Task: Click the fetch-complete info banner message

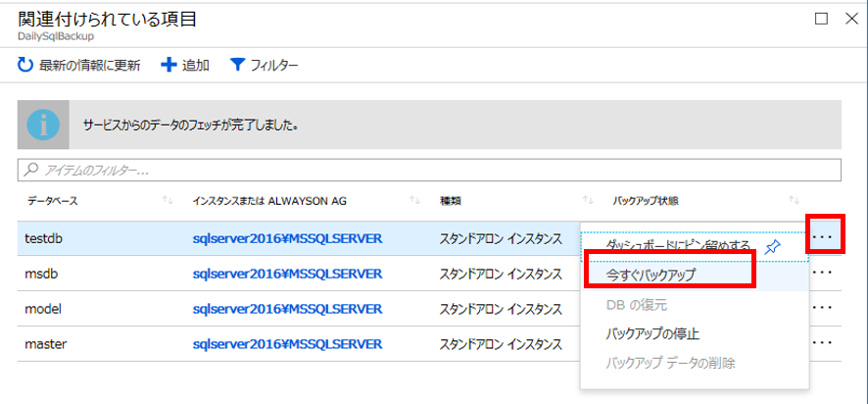Action: pos(192,126)
